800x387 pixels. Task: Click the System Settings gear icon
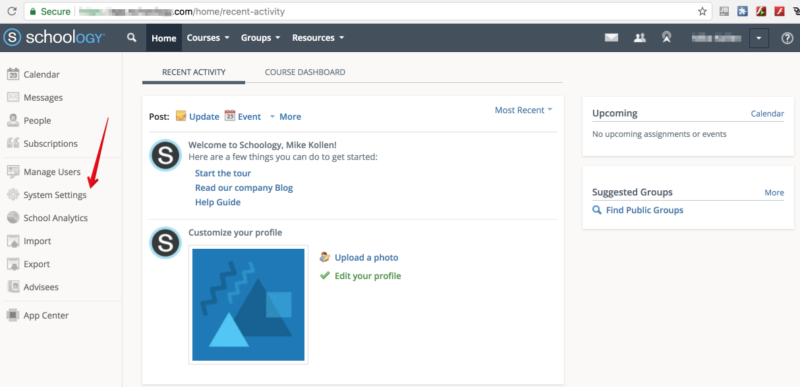pyautogui.click(x=13, y=195)
